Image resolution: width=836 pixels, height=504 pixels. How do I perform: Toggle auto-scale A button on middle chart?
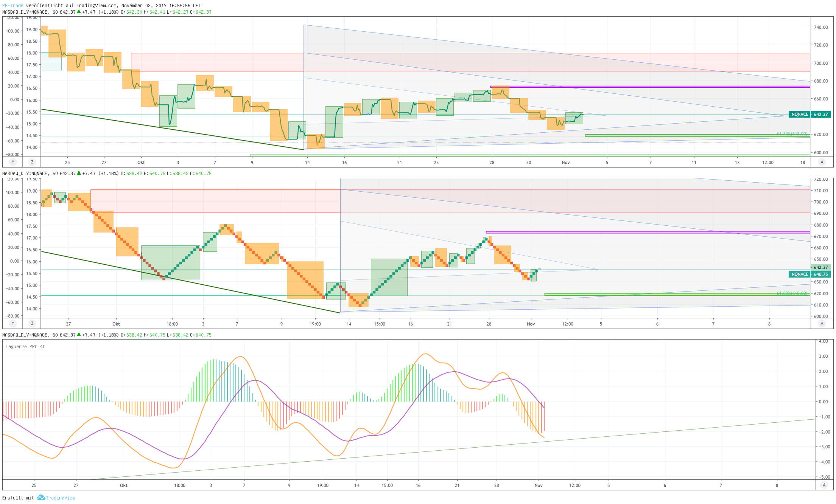coord(822,324)
